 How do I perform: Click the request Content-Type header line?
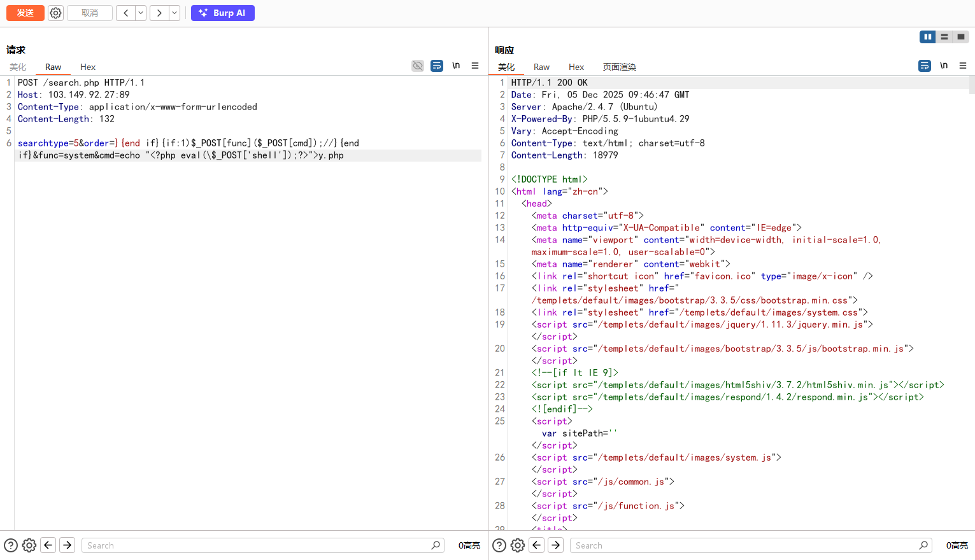(x=138, y=107)
